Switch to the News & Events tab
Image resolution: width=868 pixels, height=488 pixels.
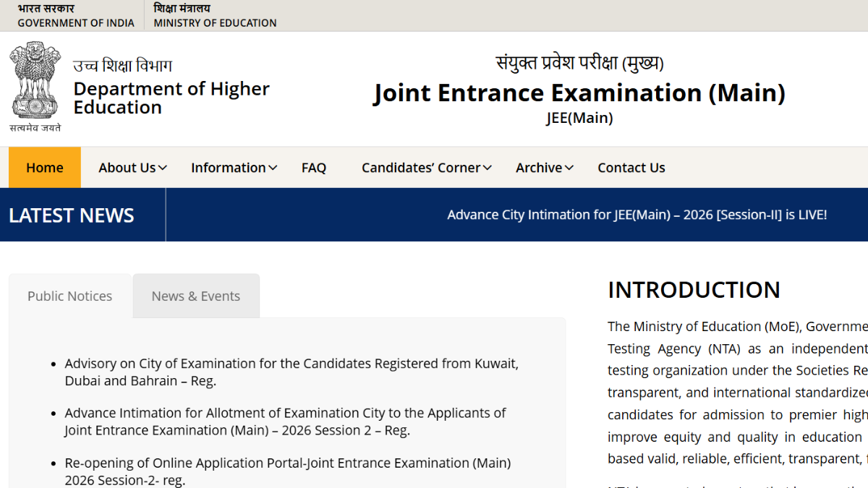click(x=196, y=296)
